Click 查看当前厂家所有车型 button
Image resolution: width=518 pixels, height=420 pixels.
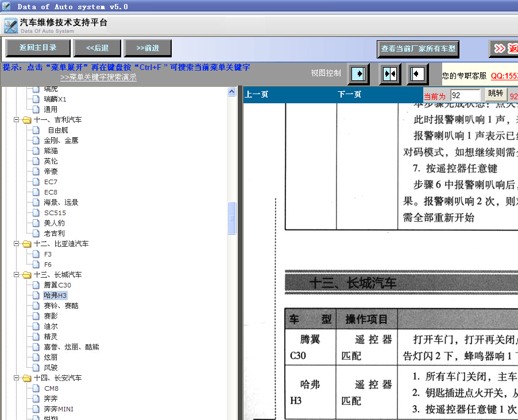point(418,49)
